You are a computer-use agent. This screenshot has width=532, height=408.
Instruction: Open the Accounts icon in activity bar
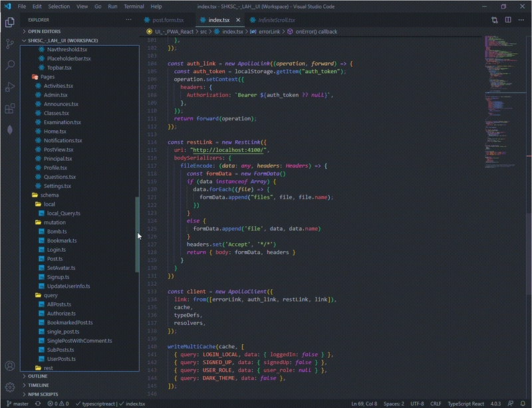tap(10, 365)
